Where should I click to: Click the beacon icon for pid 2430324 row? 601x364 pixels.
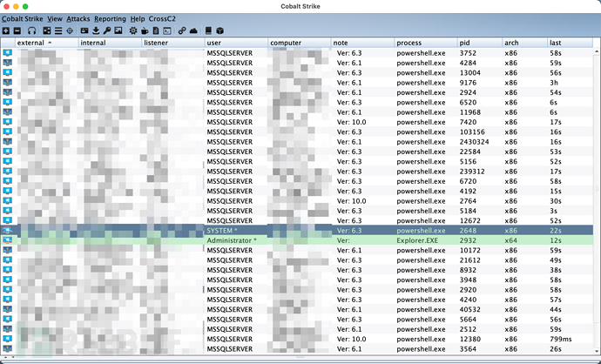click(x=7, y=142)
